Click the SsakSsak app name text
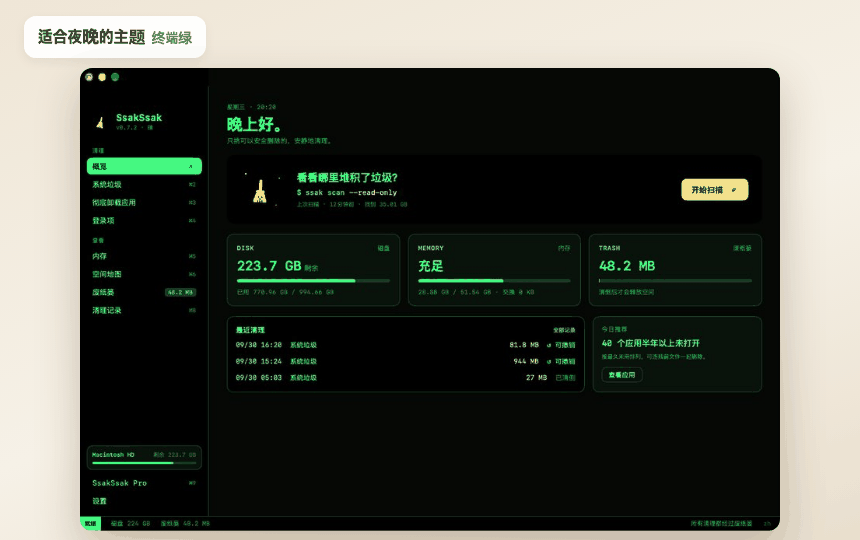The image size is (860, 540). [x=139, y=117]
